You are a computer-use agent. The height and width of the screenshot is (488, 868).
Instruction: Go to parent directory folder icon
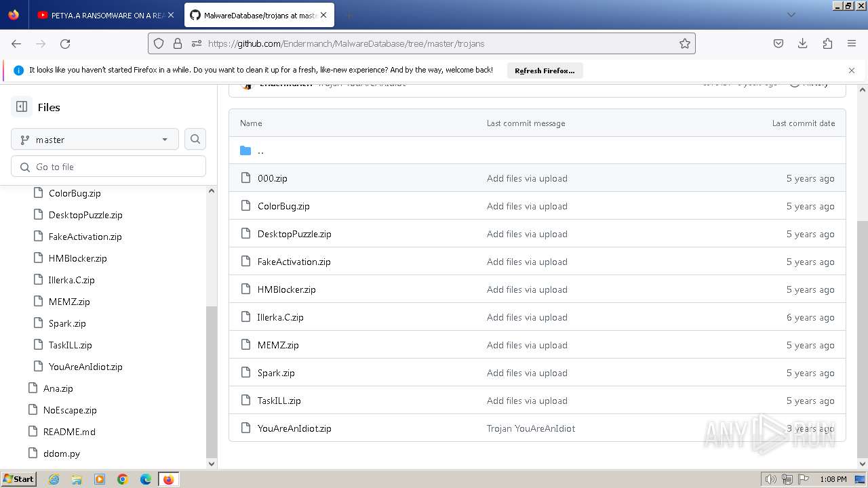click(x=245, y=150)
